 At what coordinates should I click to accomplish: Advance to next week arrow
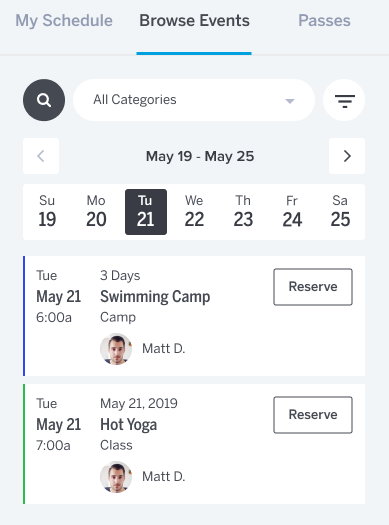click(x=347, y=156)
